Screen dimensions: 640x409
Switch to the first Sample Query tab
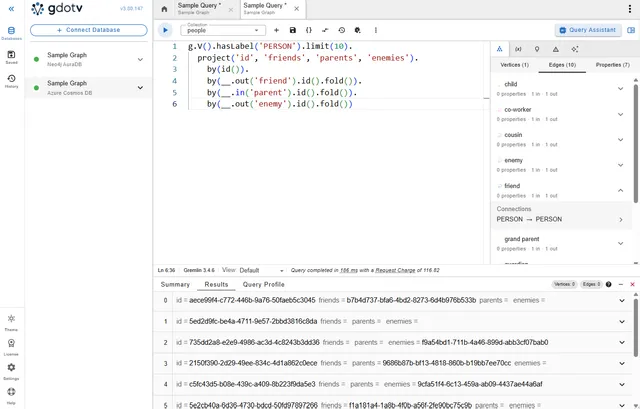[199, 9]
